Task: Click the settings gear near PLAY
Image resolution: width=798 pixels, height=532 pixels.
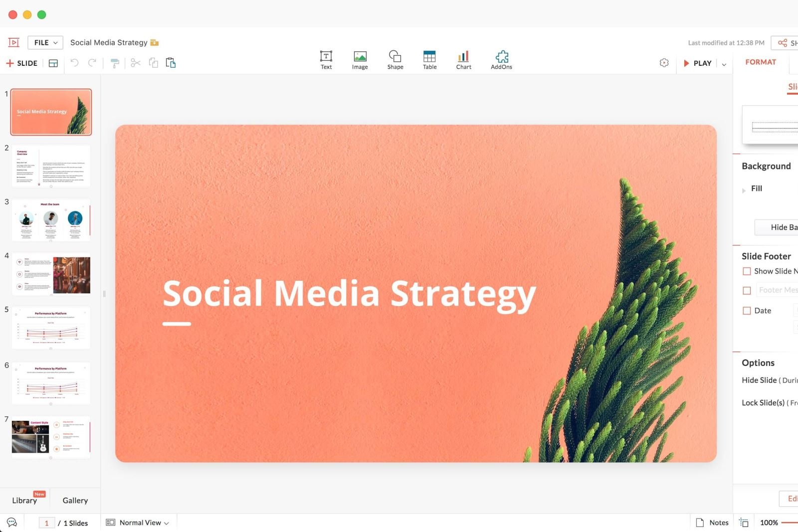Action: pyautogui.click(x=664, y=63)
